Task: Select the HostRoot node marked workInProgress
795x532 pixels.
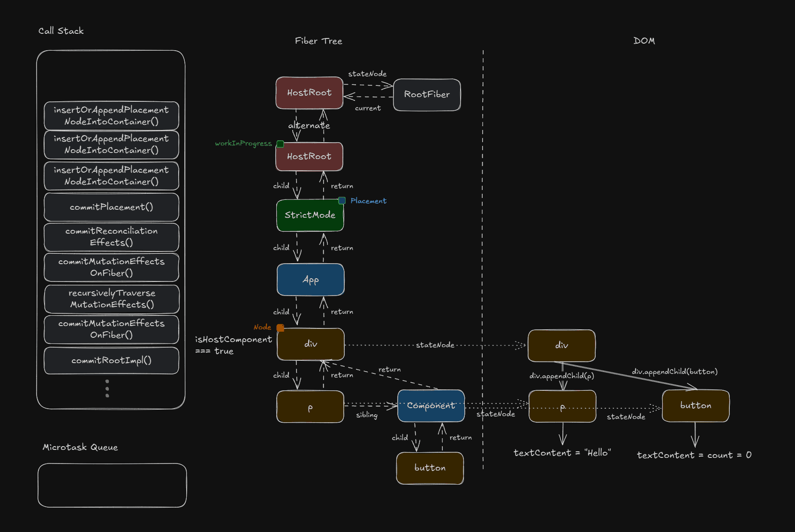Action: tap(309, 157)
